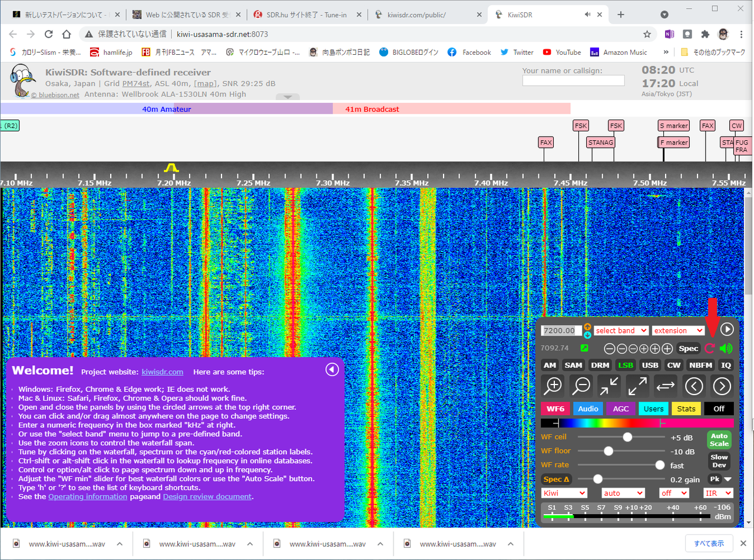Open the Stats tab in control panel

(686, 409)
